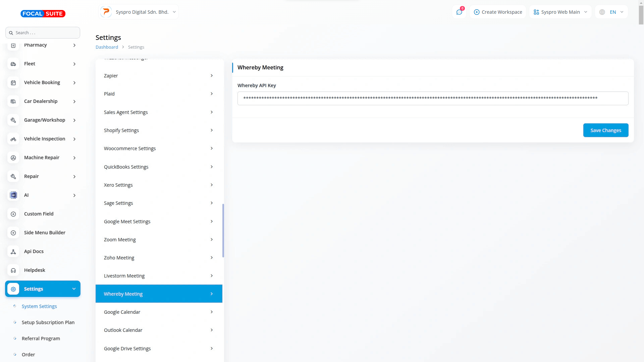The width and height of the screenshot is (644, 362).
Task: Click the Save Changes button
Action: 605,130
